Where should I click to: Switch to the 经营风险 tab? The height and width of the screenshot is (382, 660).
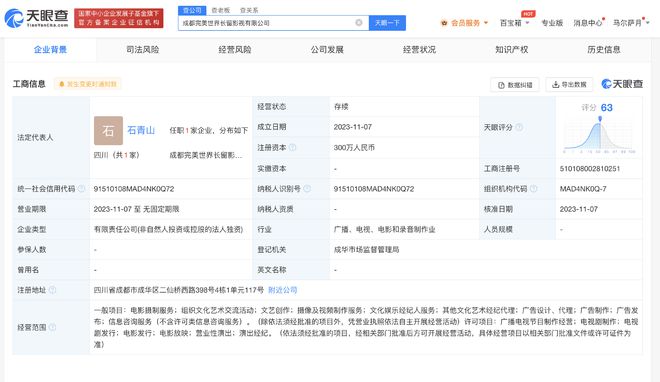tap(235, 50)
